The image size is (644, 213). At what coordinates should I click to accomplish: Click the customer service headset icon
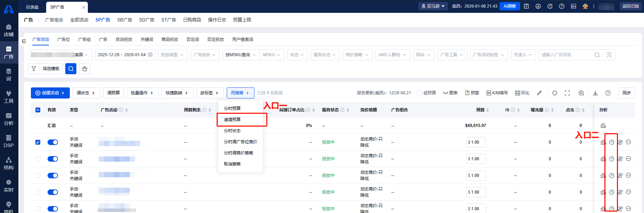click(585, 6)
